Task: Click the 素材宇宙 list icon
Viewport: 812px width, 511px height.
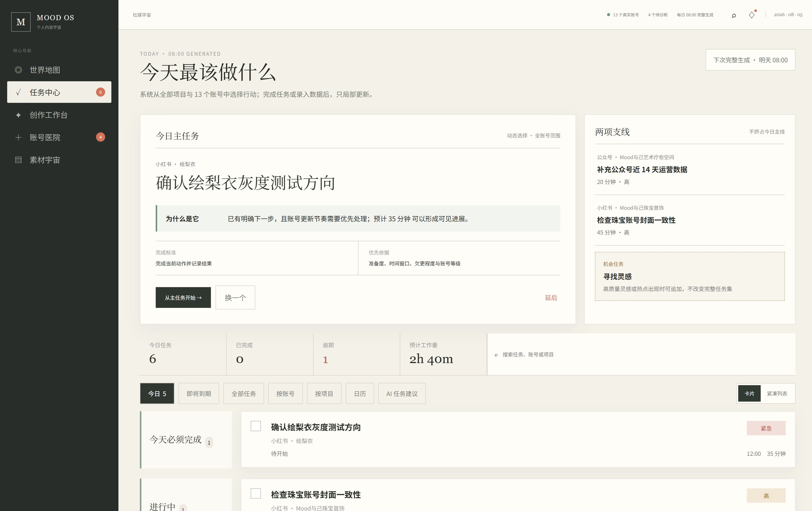Action: pos(19,160)
